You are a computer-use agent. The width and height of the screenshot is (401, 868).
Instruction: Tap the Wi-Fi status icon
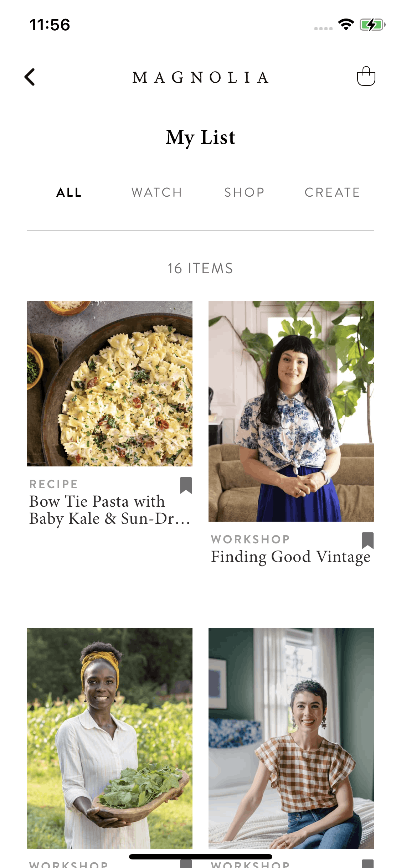pos(346,25)
